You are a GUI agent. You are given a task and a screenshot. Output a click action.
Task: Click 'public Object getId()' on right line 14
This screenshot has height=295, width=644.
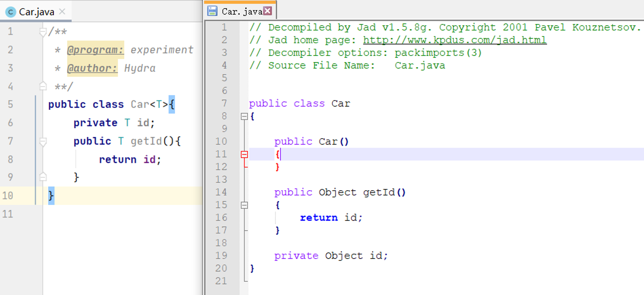(x=340, y=192)
